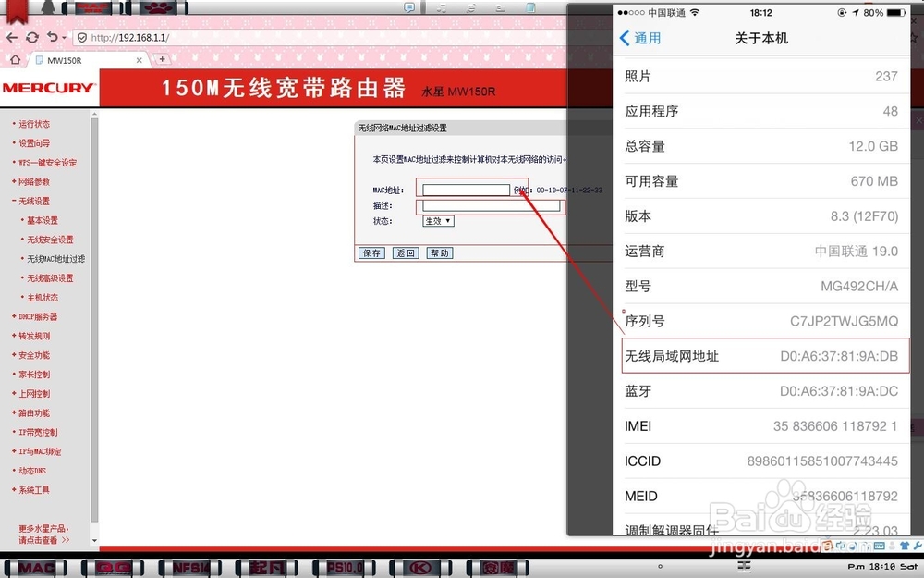
Task: Click the sidebar scrollbar down arrow
Action: click(94, 540)
